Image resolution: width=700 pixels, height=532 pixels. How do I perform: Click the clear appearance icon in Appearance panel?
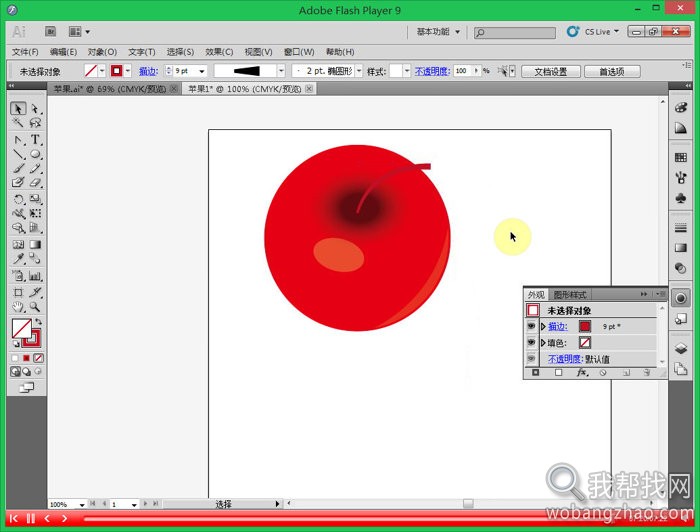(603, 373)
